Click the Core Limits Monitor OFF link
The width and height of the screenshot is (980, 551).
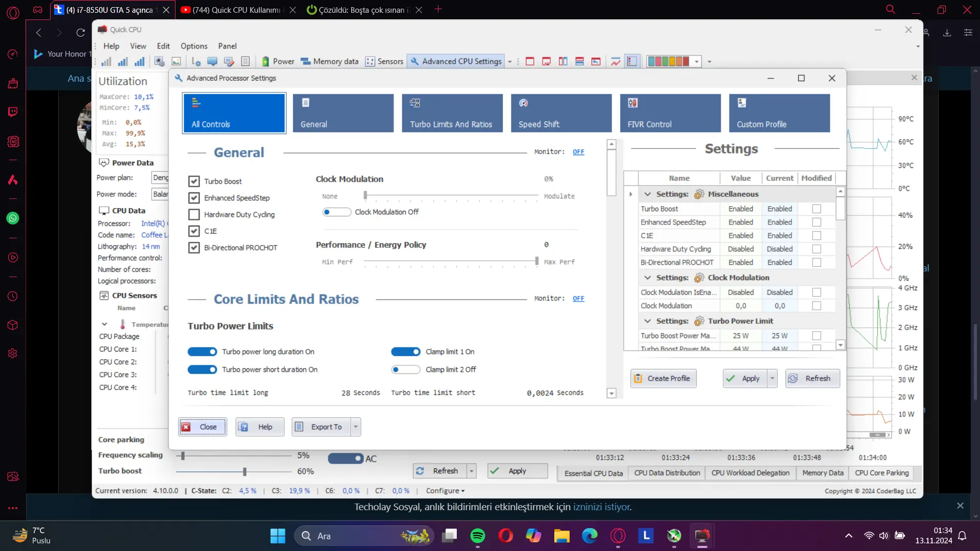click(578, 298)
